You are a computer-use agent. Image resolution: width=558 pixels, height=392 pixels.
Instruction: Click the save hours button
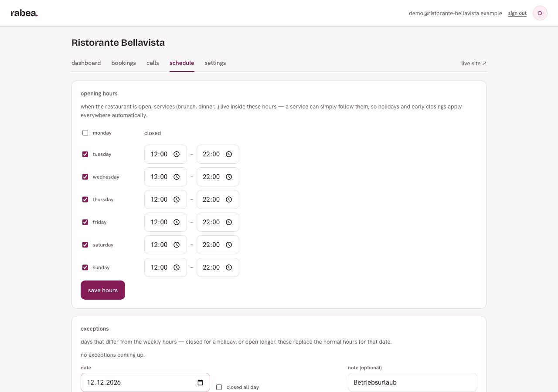pos(103,290)
